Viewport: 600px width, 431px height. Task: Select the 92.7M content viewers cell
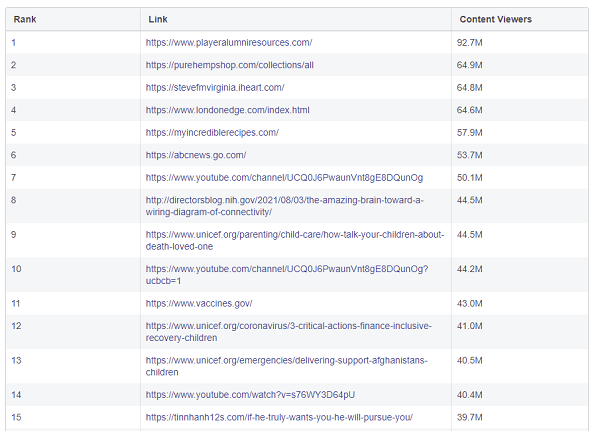point(471,42)
